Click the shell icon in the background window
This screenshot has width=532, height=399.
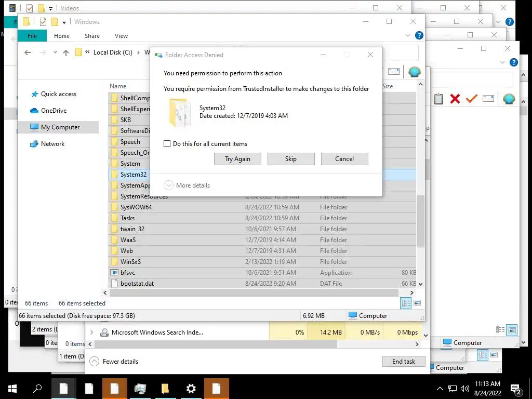point(509,99)
